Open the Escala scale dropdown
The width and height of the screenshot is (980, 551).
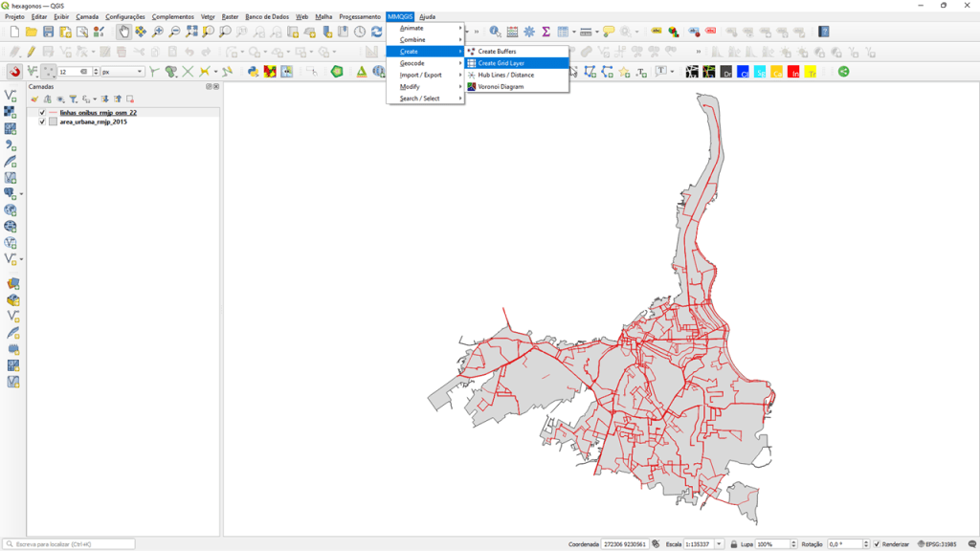[719, 544]
